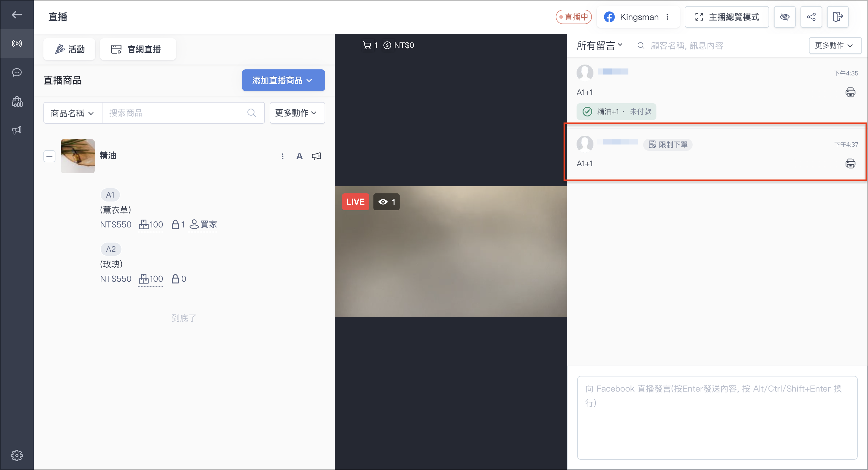Click the (薰衣草) variant label
Image resolution: width=868 pixels, height=470 pixels.
pos(115,210)
